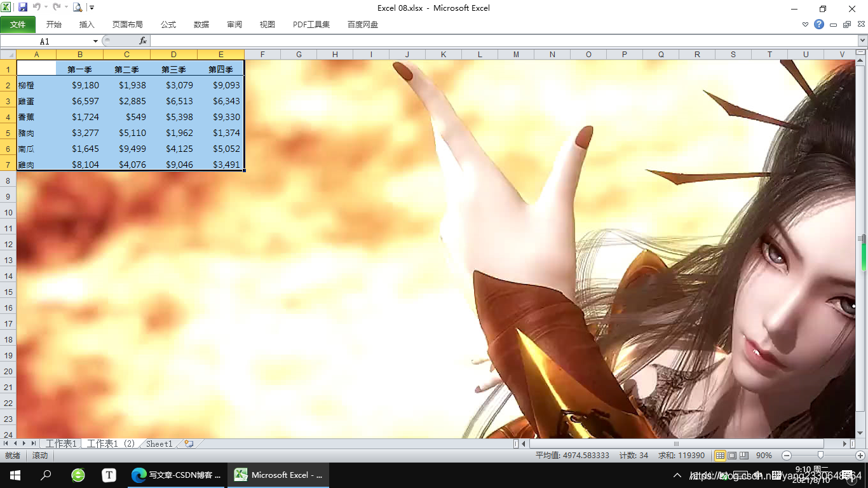
Task: Select the 南瓜 row label cell
Action: pyautogui.click(x=36, y=149)
